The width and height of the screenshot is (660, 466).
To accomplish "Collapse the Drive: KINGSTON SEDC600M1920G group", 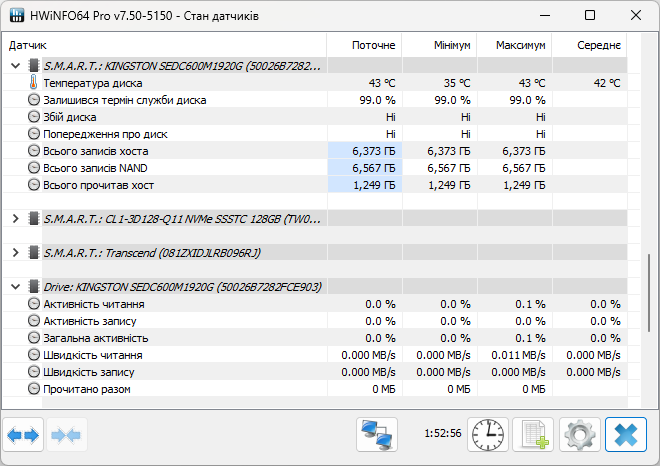I will (x=16, y=287).
